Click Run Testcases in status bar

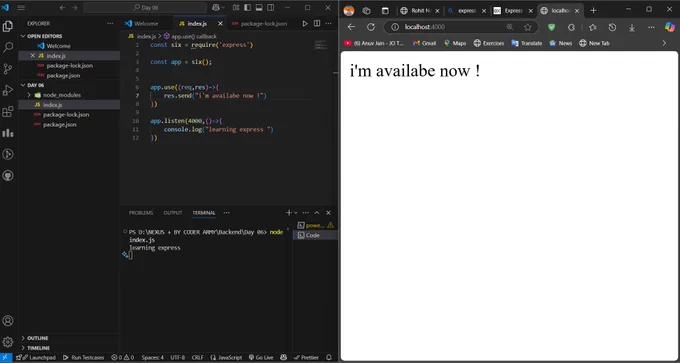pos(84,357)
